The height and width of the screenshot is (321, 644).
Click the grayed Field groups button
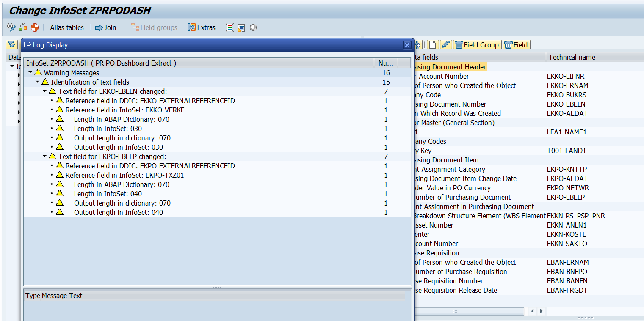(155, 27)
